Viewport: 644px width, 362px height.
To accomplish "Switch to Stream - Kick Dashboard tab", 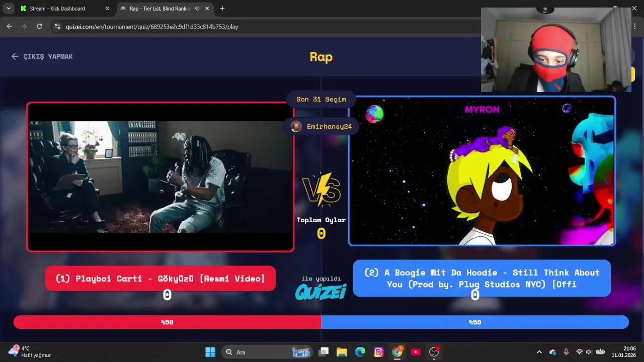I will pyautogui.click(x=57, y=9).
